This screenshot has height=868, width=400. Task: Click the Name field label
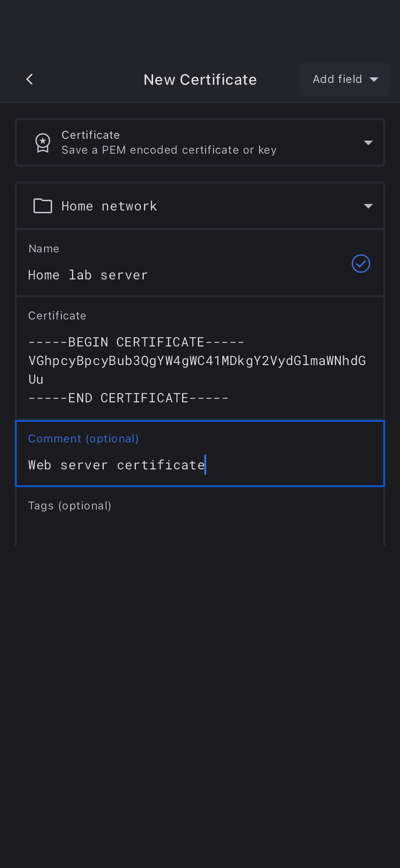(x=44, y=249)
